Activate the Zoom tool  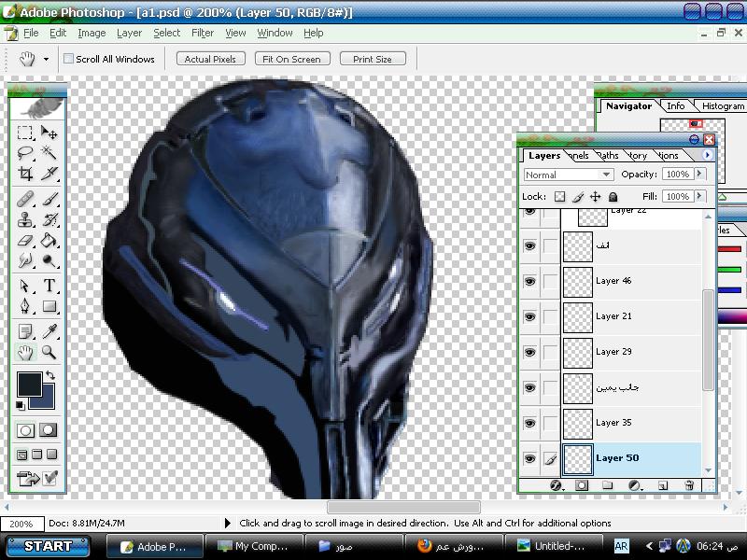point(49,353)
